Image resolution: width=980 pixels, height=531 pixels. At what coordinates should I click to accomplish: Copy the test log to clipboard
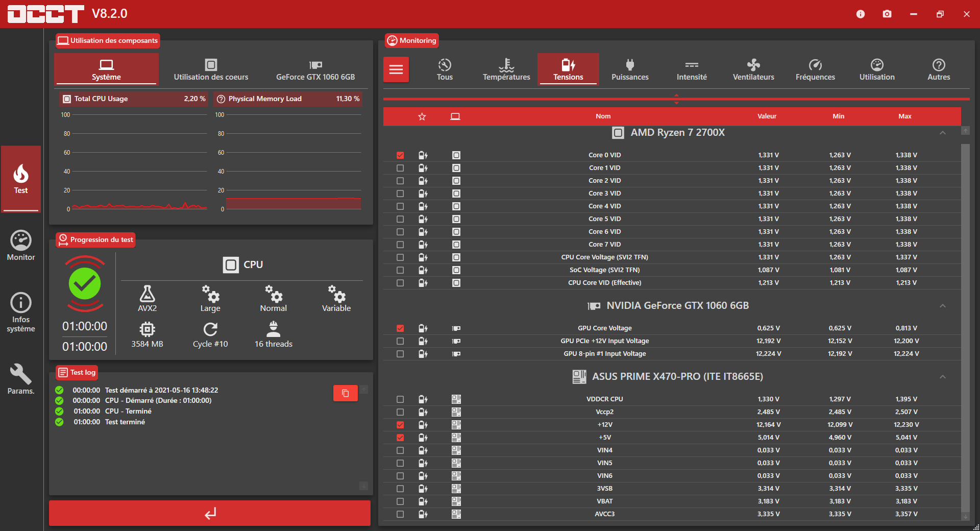[x=346, y=393]
